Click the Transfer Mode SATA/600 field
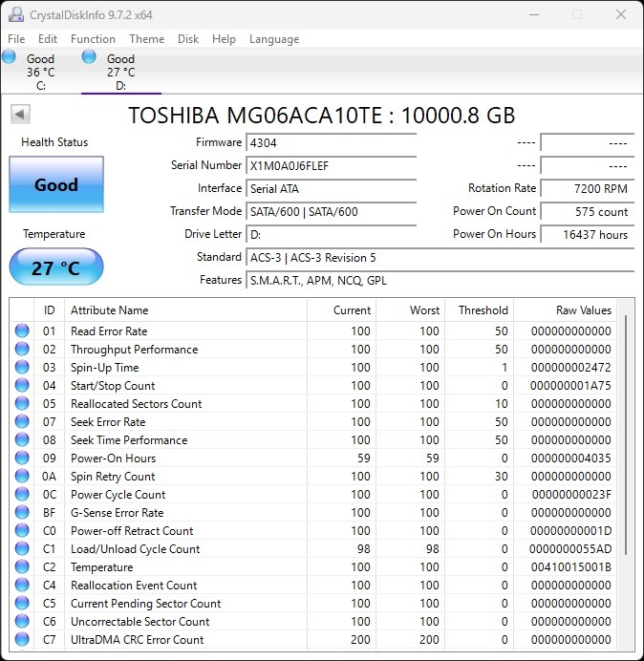Image resolution: width=644 pixels, height=661 pixels. tap(331, 211)
